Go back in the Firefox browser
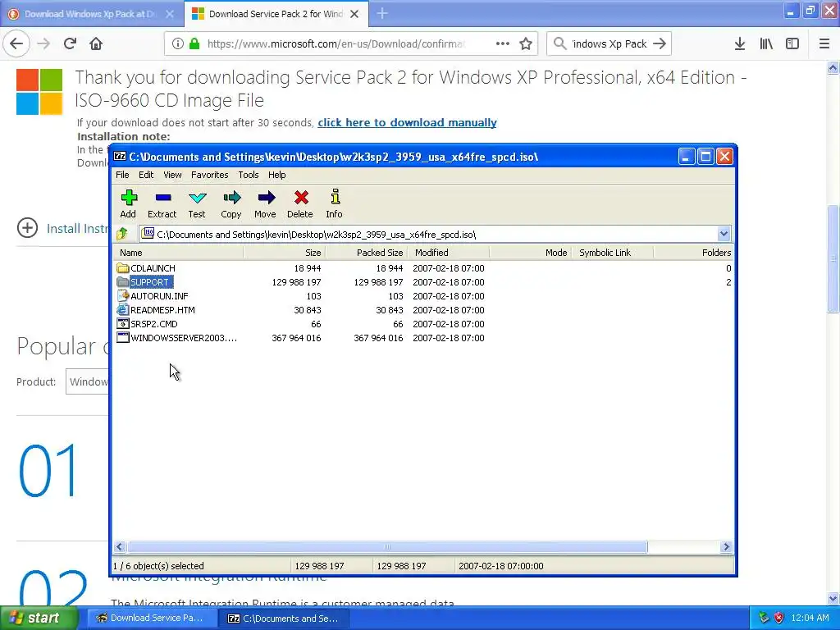Image resolution: width=840 pixels, height=630 pixels. click(x=16, y=44)
